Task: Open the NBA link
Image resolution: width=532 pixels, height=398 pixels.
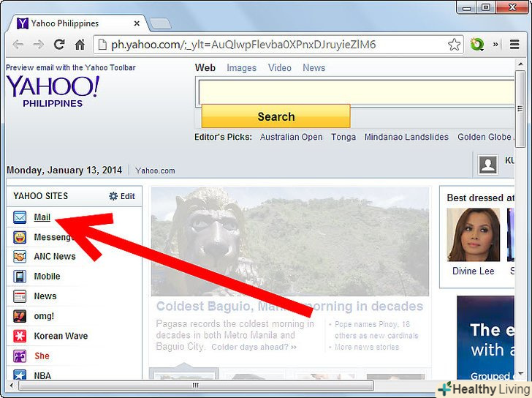Action: pyautogui.click(x=42, y=375)
